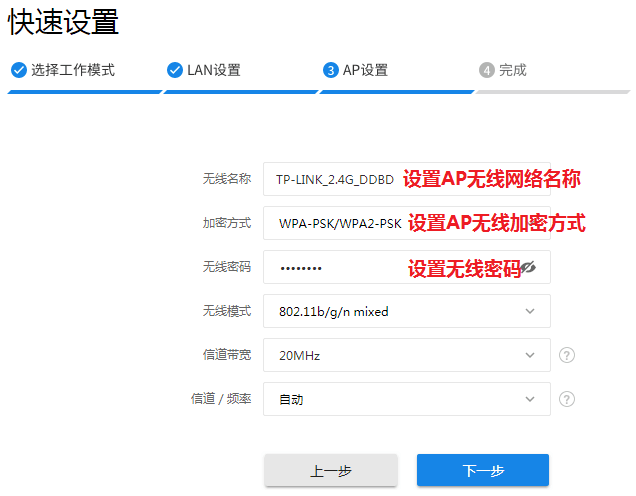636x496 pixels.
Task: Click the checkmark icon beside LAN设置
Action: 174,70
